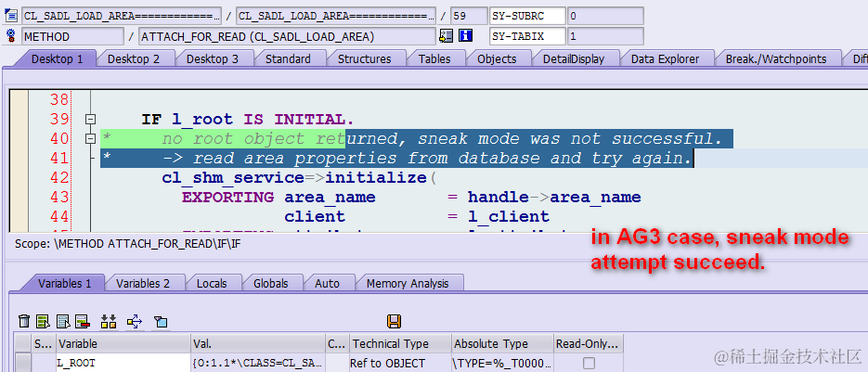Switch to the Desktop 3 tab
The width and height of the screenshot is (868, 372).
(213, 58)
